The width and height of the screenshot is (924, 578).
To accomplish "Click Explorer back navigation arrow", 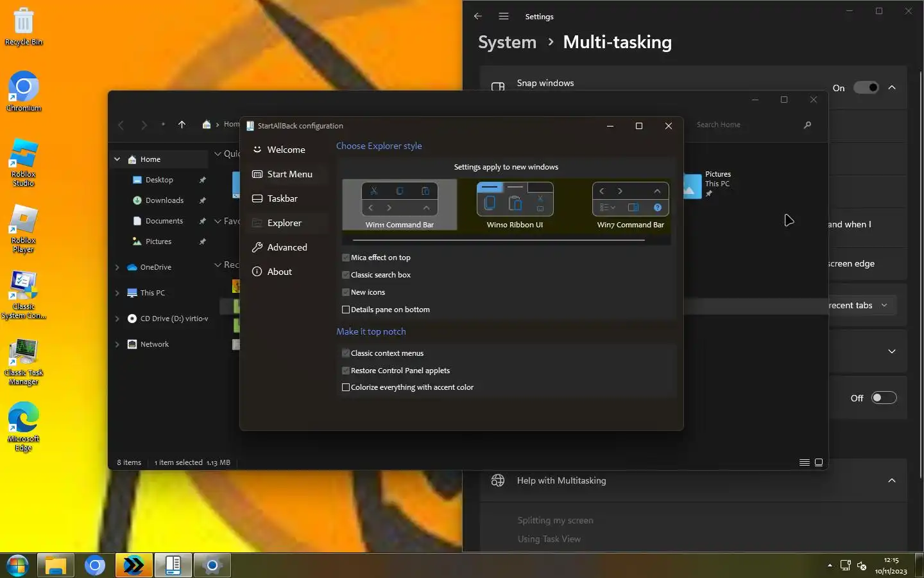I will 121,125.
